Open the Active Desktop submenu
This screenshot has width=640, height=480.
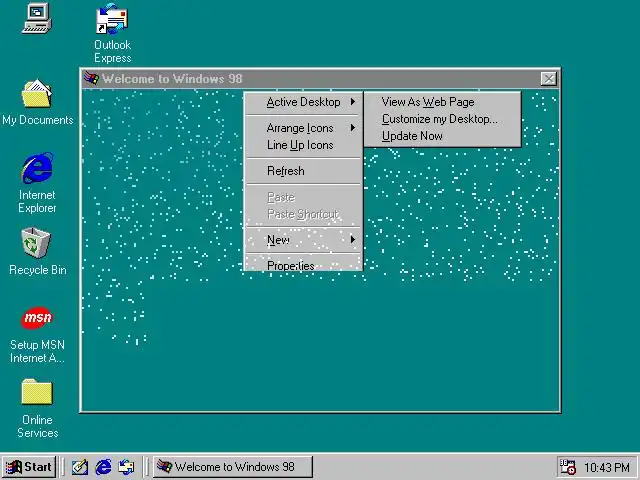point(303,102)
